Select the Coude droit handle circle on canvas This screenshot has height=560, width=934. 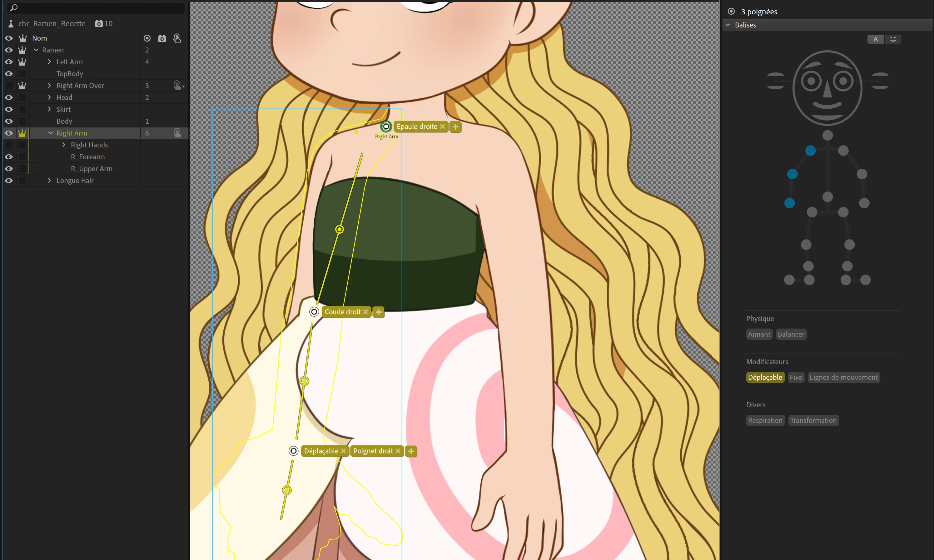(x=314, y=312)
